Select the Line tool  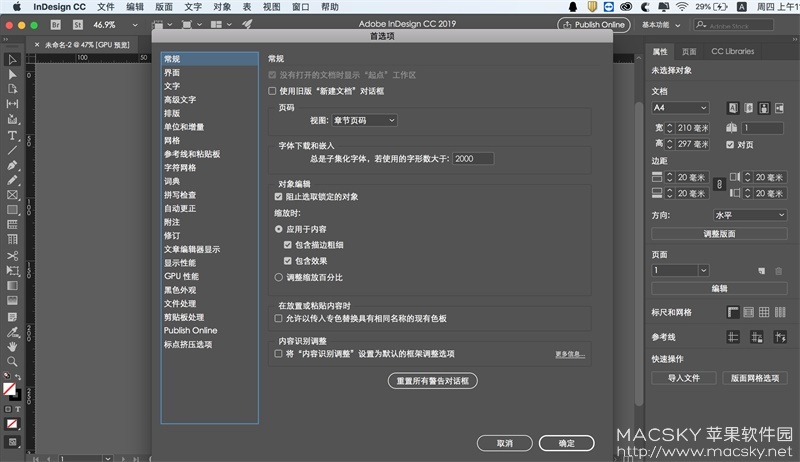[x=12, y=150]
